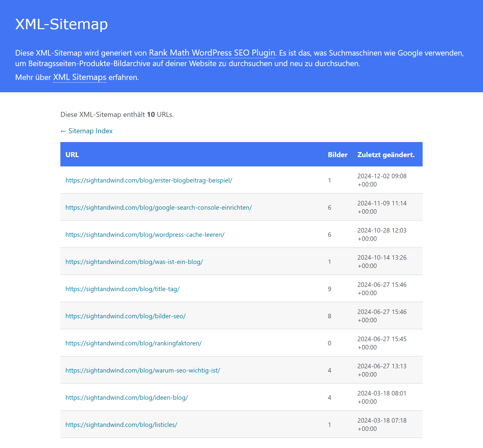The image size is (483, 448).
Task: Go back to Sitemap Index
Action: (x=87, y=131)
